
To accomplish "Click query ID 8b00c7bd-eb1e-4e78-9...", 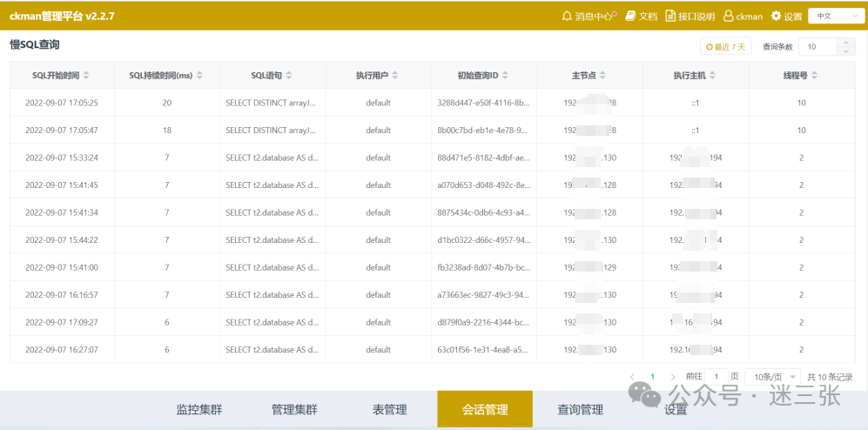I will click(x=484, y=130).
